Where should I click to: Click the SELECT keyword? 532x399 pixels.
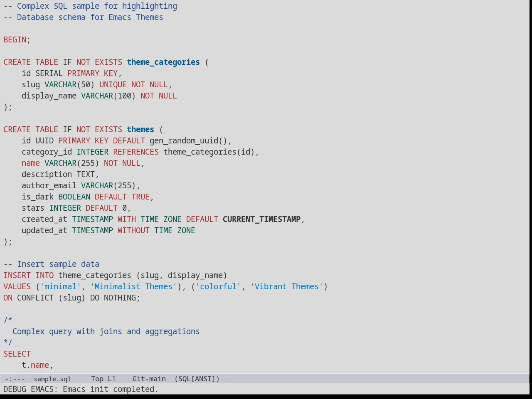point(17,354)
